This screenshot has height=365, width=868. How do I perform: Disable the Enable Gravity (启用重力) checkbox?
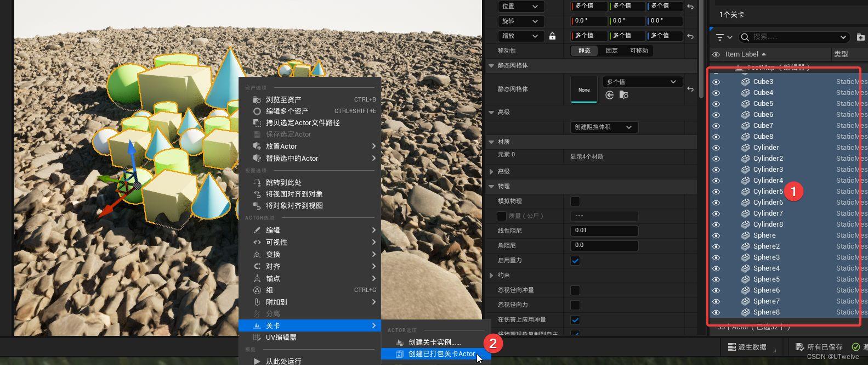click(575, 261)
